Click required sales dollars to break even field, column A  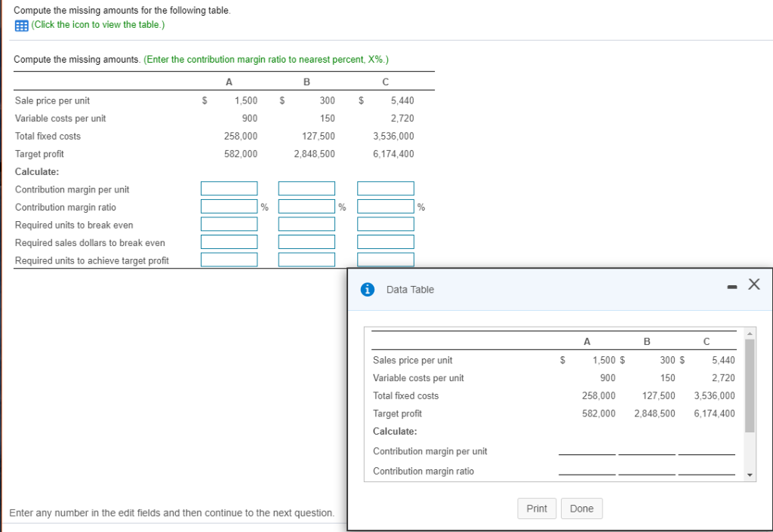coord(229,241)
